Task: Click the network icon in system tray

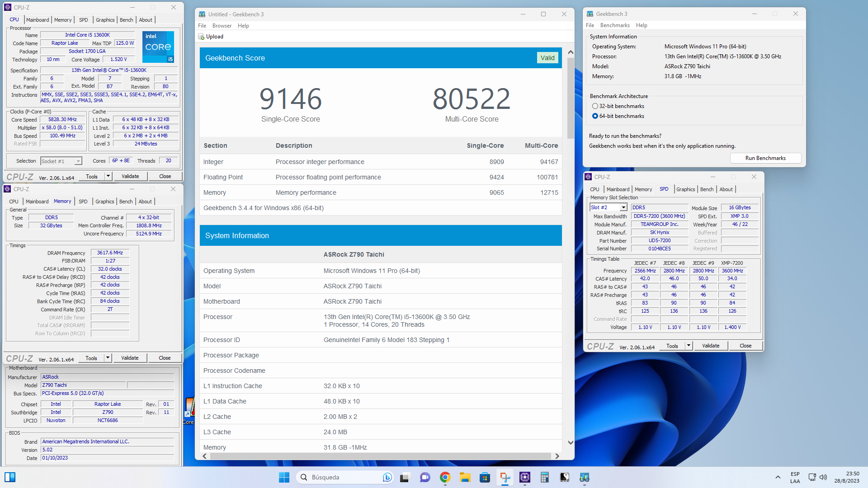Action: pyautogui.click(x=812, y=477)
